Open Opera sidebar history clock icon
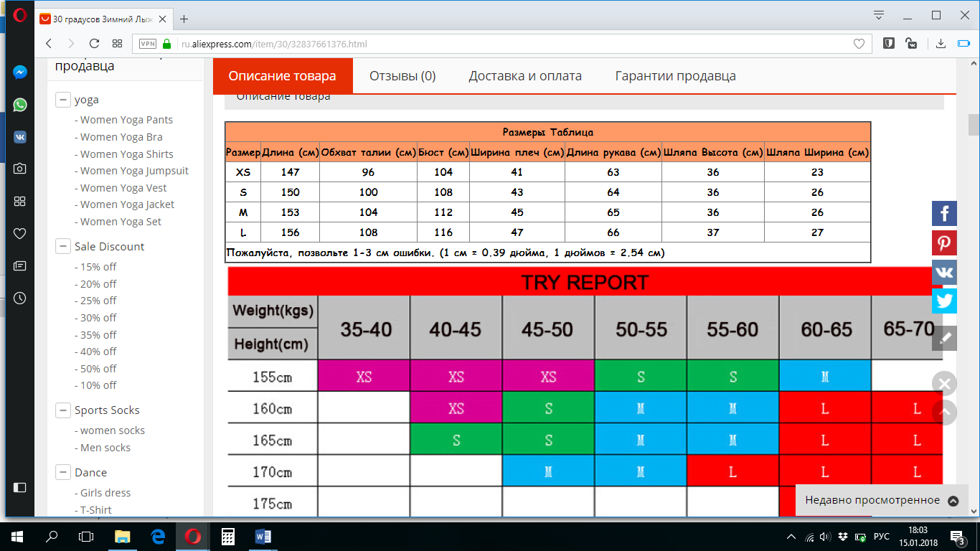This screenshot has height=551, width=980. click(x=19, y=298)
